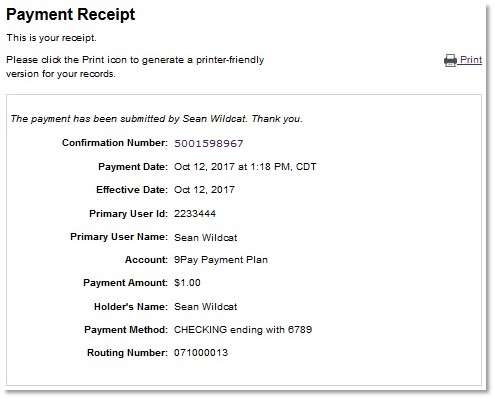
Task: Click the Payment Method label
Action: pyautogui.click(x=126, y=330)
